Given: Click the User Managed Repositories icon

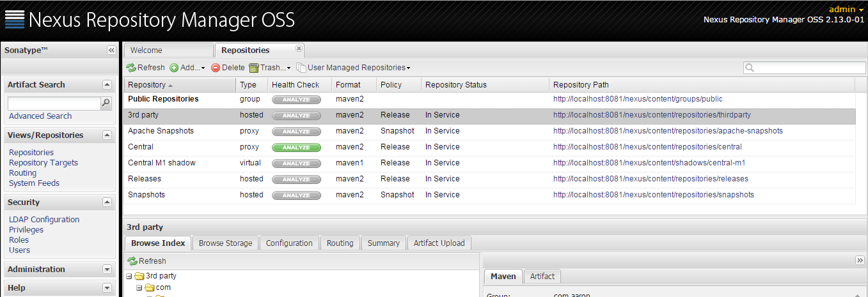Looking at the screenshot, I should point(301,68).
